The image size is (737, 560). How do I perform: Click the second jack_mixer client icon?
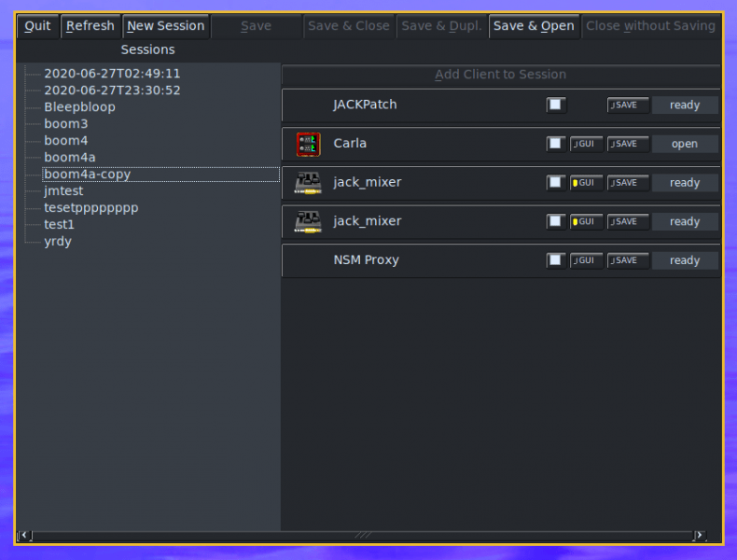[308, 222]
